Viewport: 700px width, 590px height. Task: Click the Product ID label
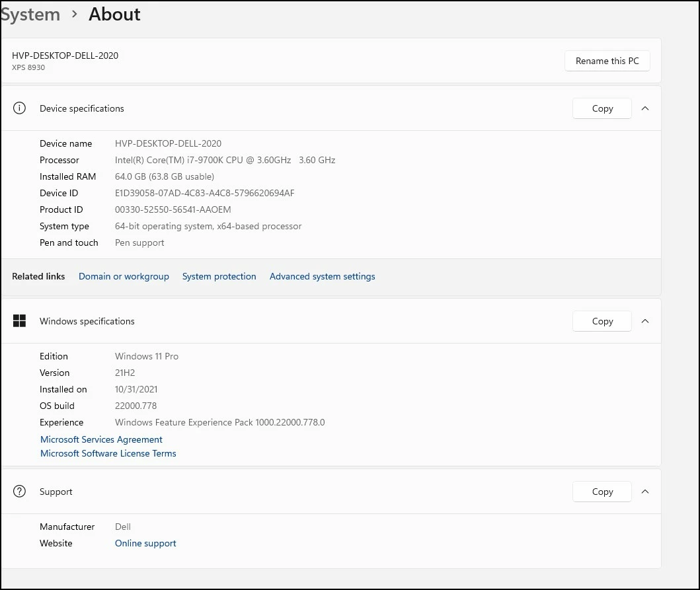61,209
